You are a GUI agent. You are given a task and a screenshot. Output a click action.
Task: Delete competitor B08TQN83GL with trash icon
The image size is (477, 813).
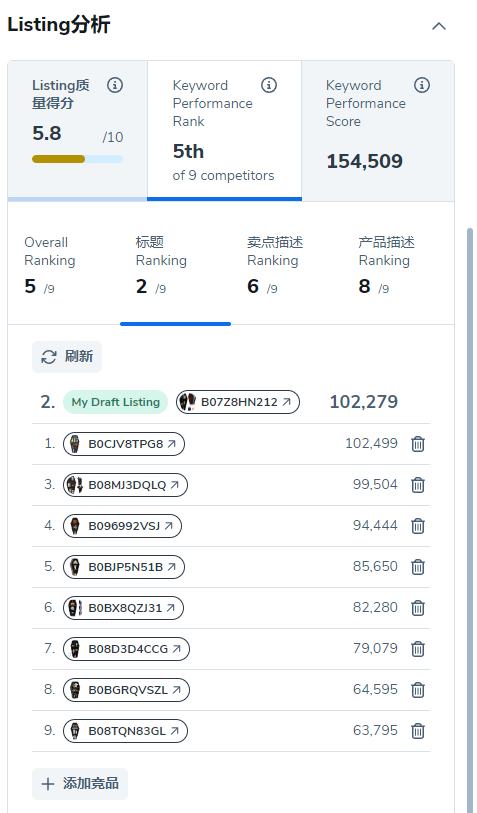point(418,731)
